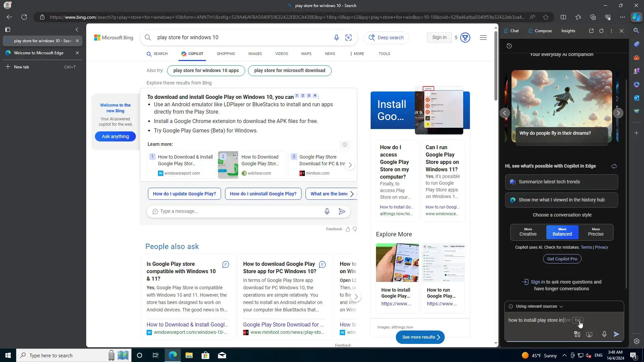Screen dimensions: 644x362
Task: Switch to the IMAGES search tab
Action: tap(255, 54)
